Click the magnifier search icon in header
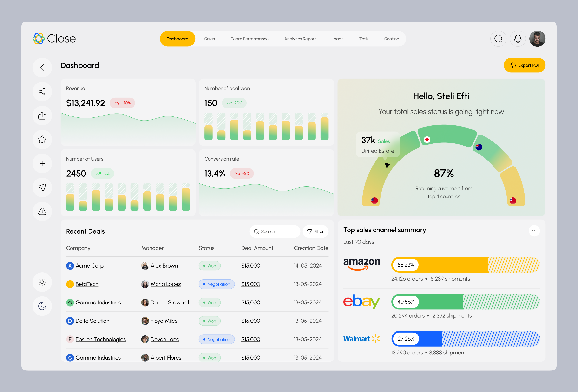Screen dimensions: 578x392 (x=498, y=39)
